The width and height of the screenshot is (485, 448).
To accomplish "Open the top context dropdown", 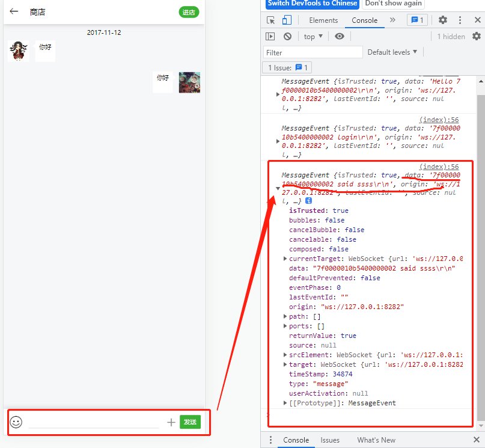I will 313,37.
